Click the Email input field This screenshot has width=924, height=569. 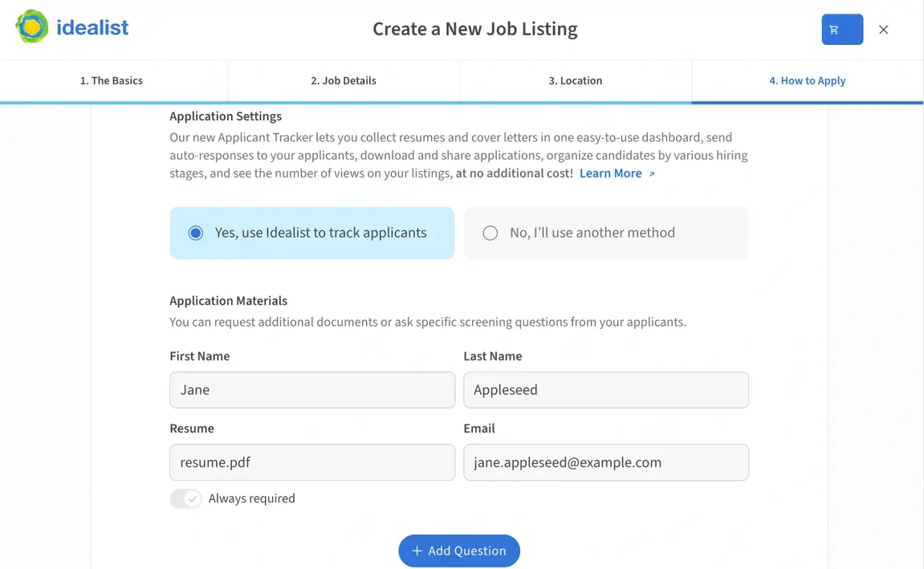point(606,462)
